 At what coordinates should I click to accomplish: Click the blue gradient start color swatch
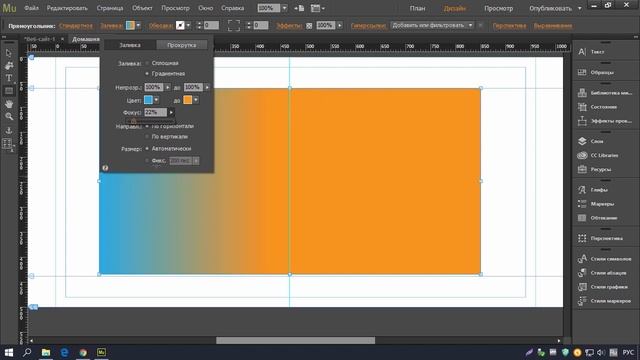point(148,100)
